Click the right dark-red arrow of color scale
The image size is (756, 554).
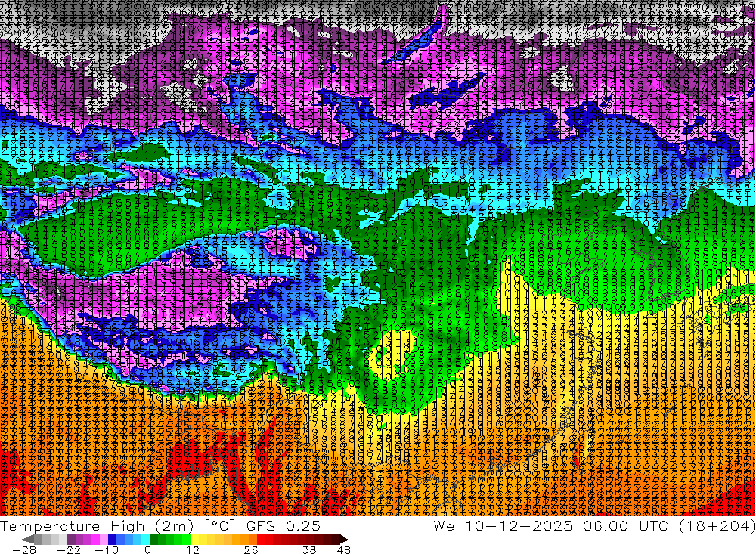click(342, 539)
